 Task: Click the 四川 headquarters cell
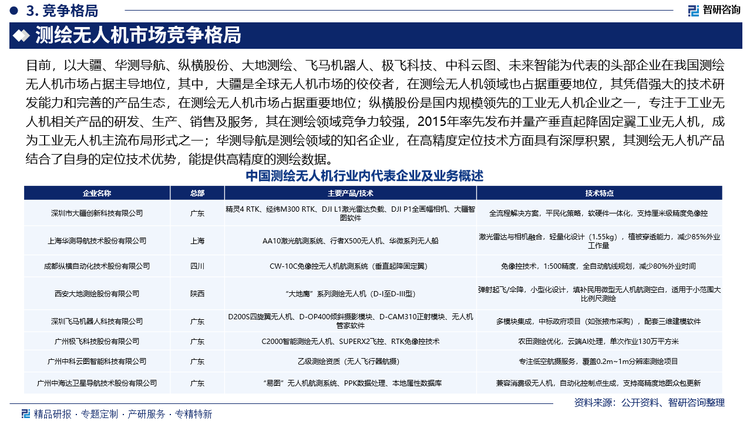click(x=197, y=266)
